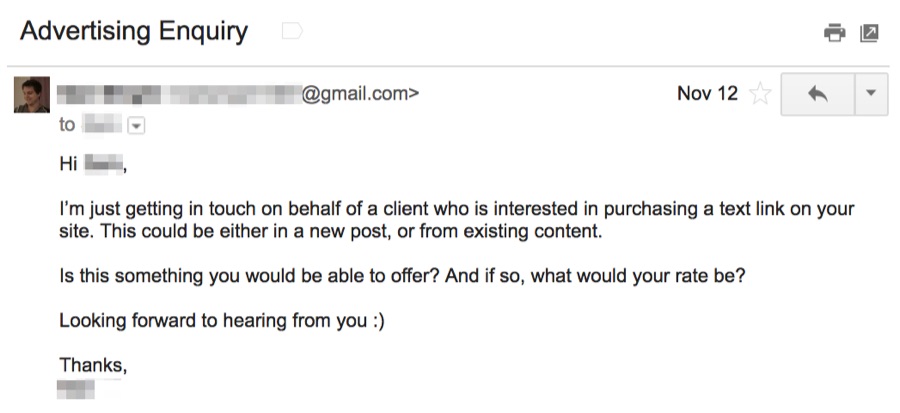This screenshot has width=900, height=413.
Task: Click the blurred recipient name after 'to'
Action: (102, 124)
